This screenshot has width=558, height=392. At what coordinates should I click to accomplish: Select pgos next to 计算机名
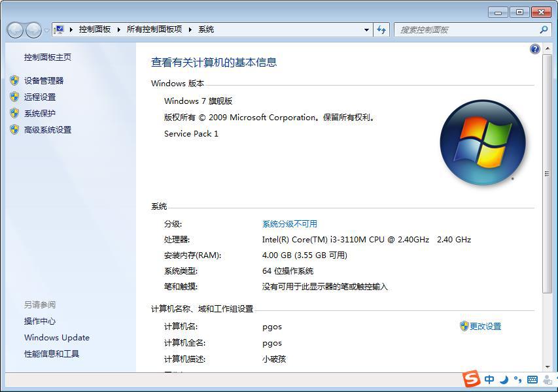pos(272,327)
